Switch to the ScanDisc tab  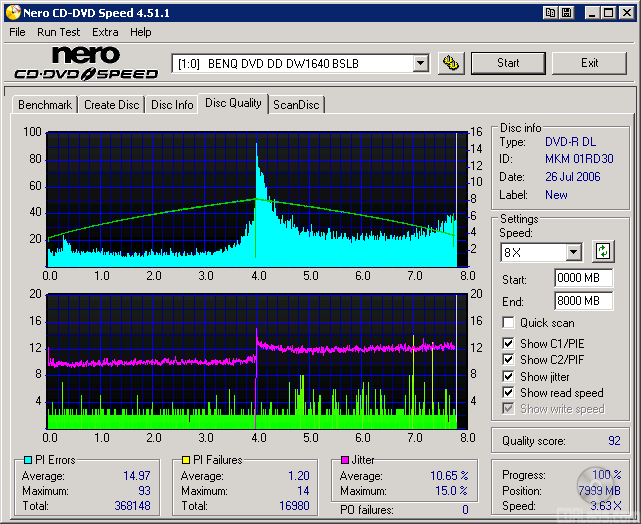click(x=297, y=105)
